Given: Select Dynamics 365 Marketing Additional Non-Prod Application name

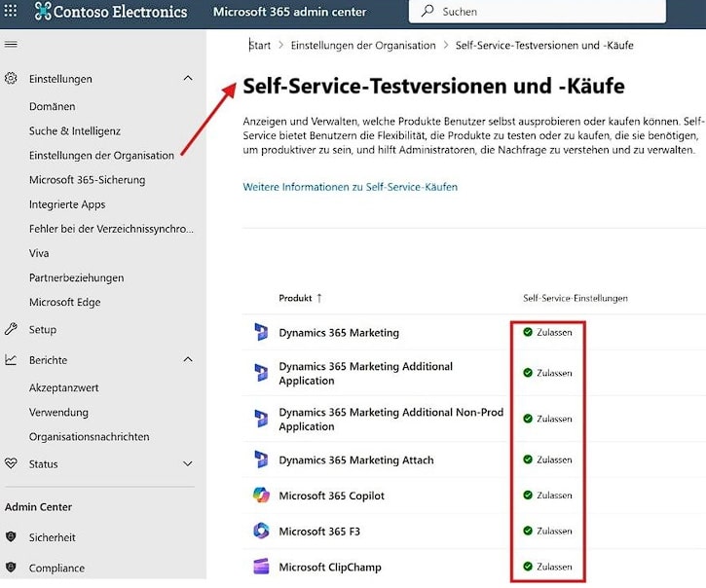Looking at the screenshot, I should coord(391,420).
